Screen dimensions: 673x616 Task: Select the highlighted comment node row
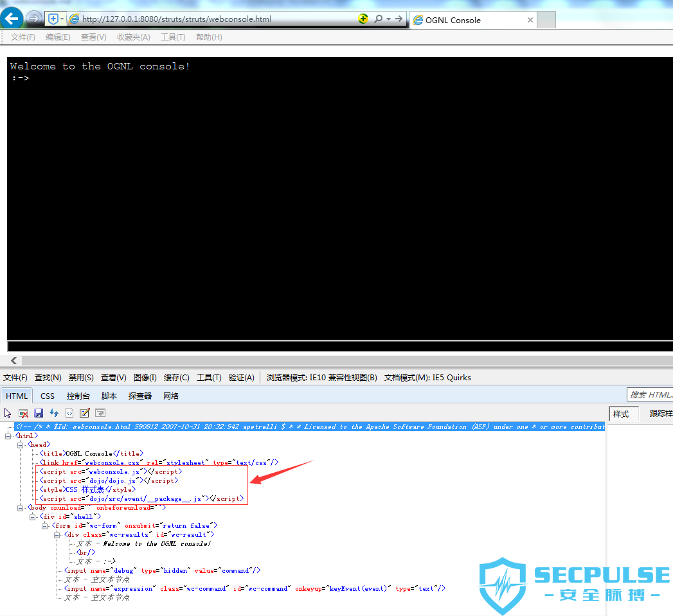click(309, 427)
